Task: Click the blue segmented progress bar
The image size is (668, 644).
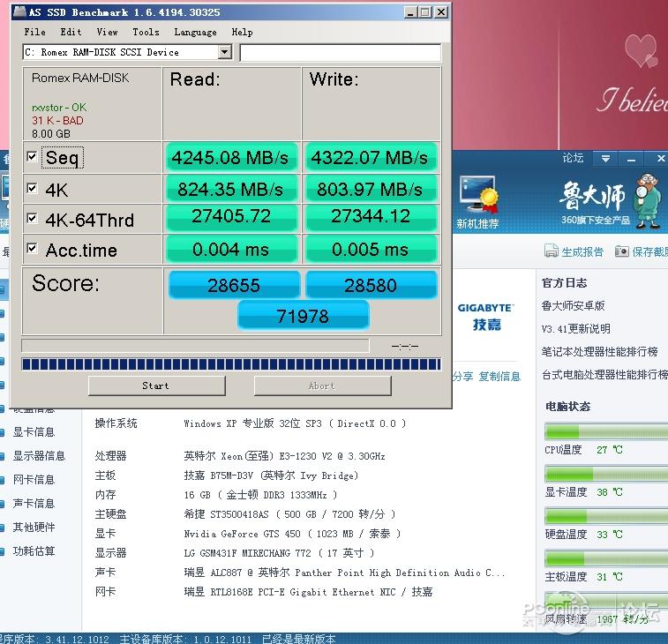Action: 231,364
